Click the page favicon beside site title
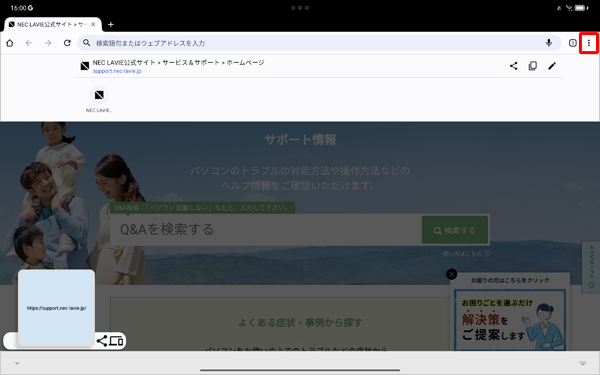600x375 pixels. point(85,66)
